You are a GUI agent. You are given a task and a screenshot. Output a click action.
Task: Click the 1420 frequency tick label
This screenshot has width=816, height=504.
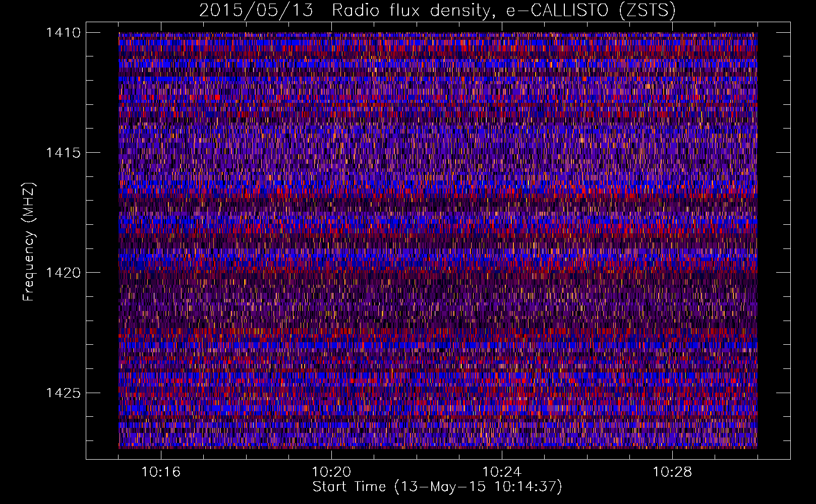click(x=63, y=273)
